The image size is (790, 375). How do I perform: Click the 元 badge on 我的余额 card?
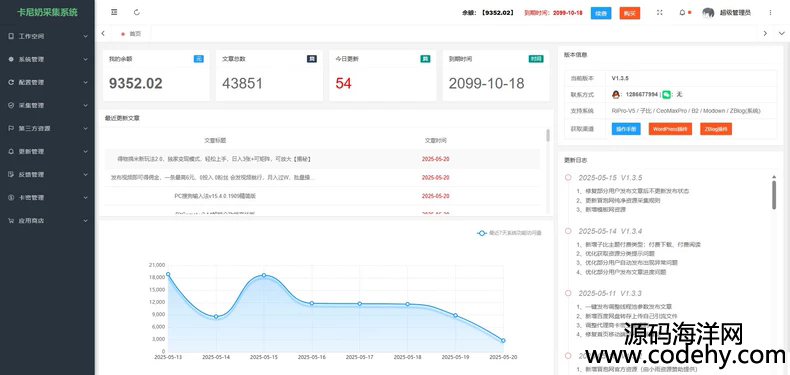199,59
